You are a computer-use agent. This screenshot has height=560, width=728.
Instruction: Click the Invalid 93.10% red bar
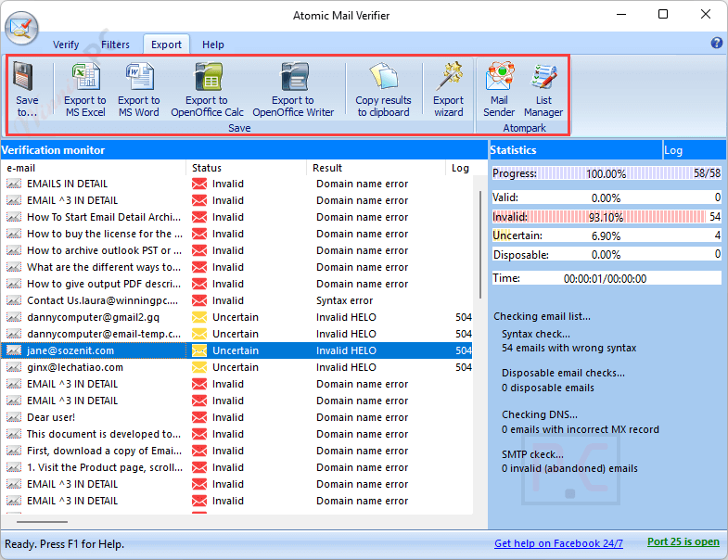click(x=607, y=217)
